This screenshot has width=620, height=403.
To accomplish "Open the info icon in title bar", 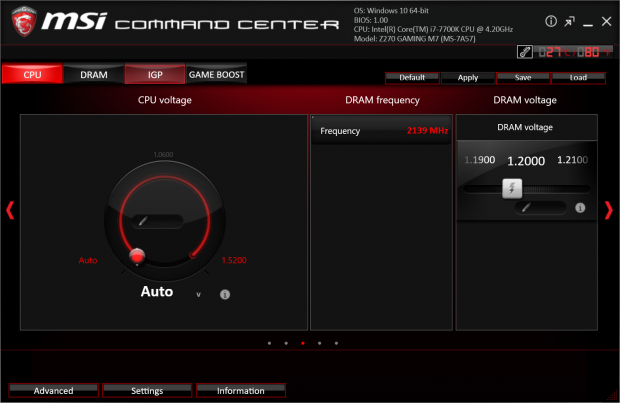I will click(x=551, y=21).
